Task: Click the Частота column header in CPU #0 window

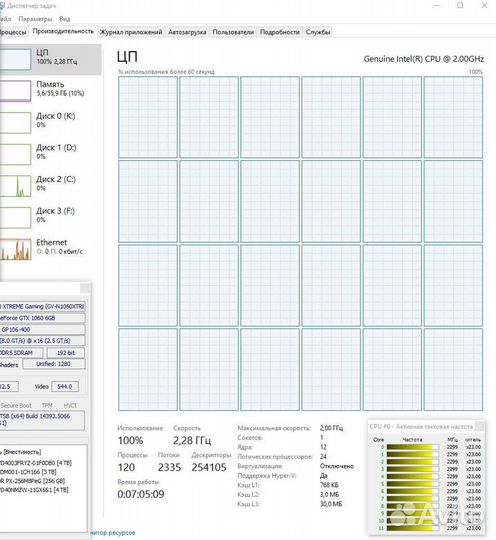Action: tap(412, 440)
